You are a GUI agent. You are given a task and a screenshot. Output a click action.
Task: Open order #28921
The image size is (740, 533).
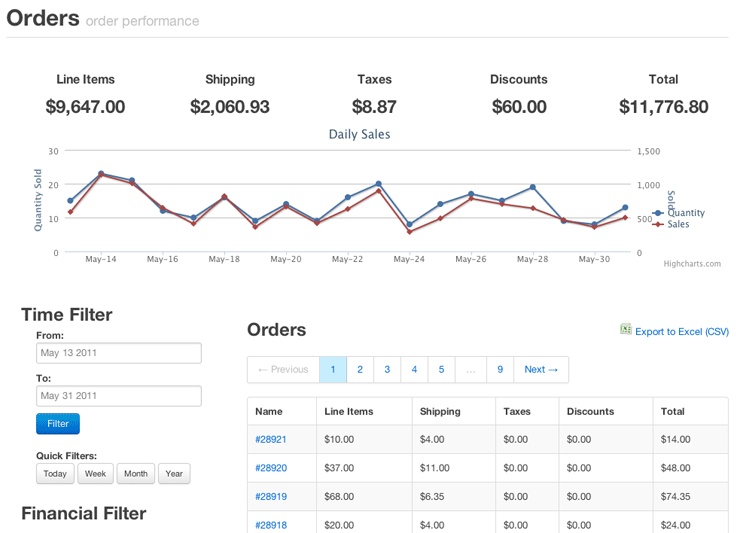click(271, 440)
